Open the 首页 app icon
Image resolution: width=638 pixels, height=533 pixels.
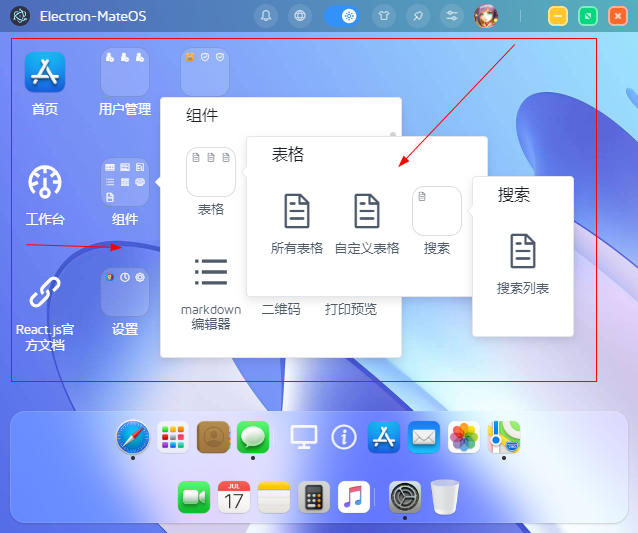tap(45, 72)
